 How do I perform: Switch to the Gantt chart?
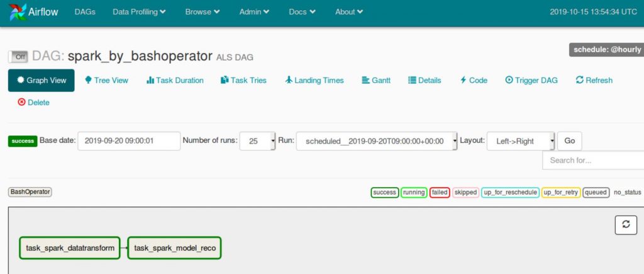[376, 80]
